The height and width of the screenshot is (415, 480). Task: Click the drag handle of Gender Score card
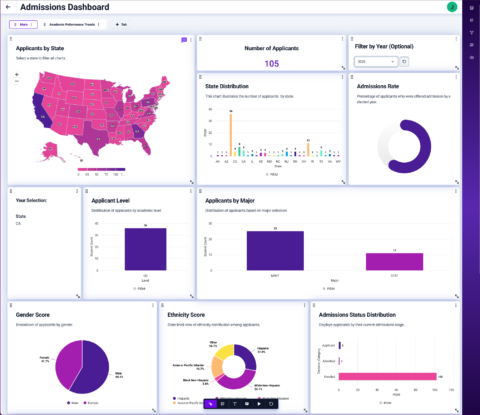pyautogui.click(x=11, y=305)
